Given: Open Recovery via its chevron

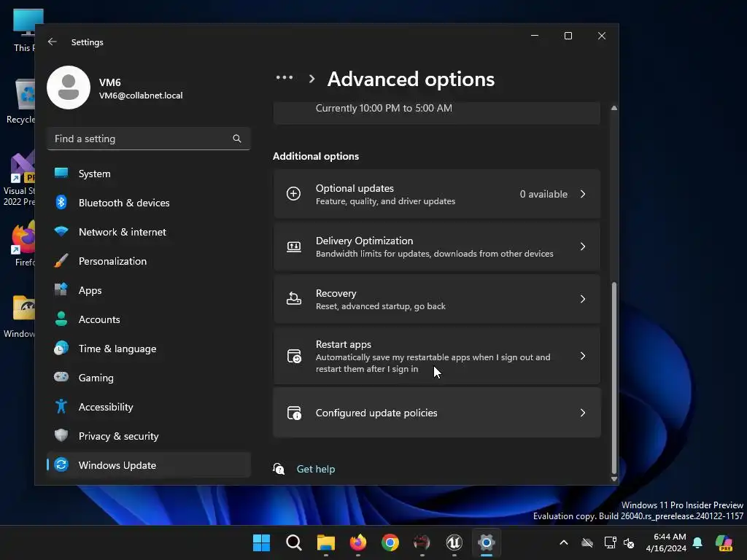Looking at the screenshot, I should [x=583, y=298].
